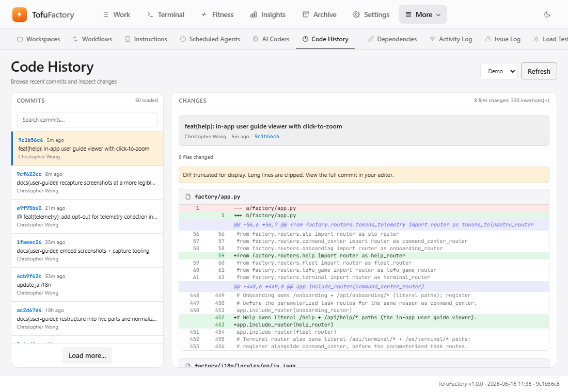568x392 pixels.
Task: Click the Refresh button
Action: coord(539,71)
